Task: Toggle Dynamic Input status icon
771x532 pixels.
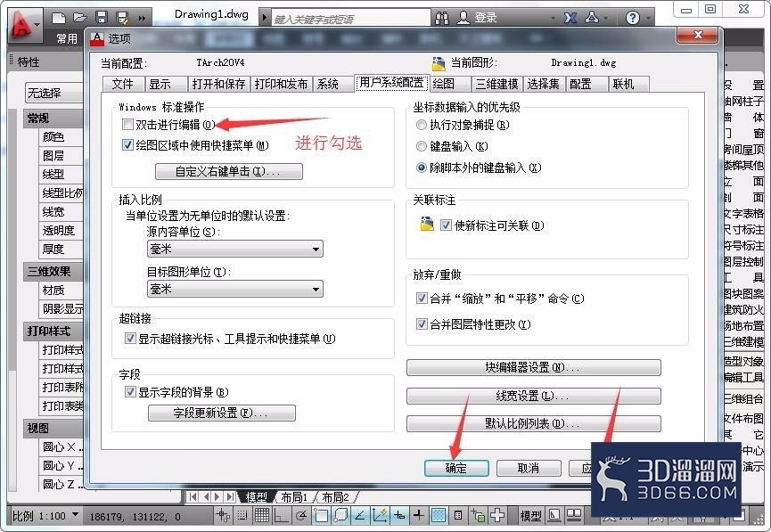Action: tap(399, 515)
